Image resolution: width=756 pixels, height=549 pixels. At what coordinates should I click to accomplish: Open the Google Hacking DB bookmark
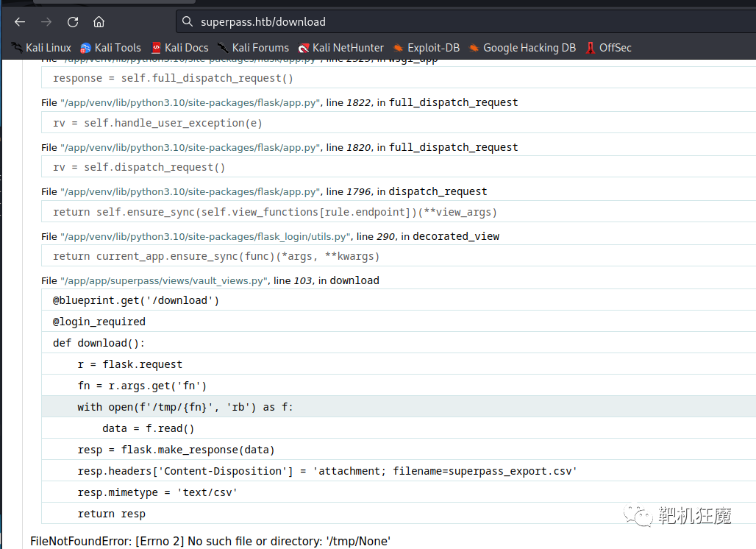522,48
